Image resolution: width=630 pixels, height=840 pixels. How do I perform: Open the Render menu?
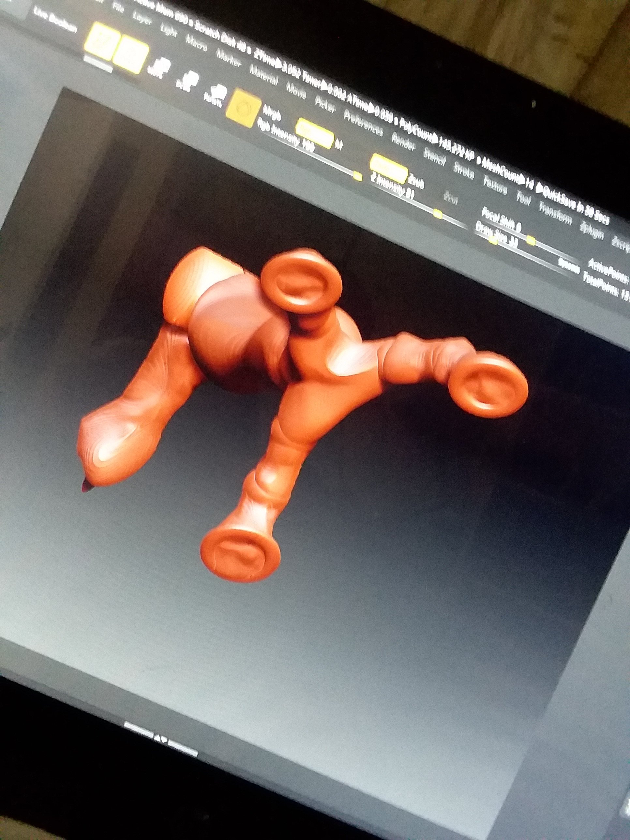coord(404,142)
